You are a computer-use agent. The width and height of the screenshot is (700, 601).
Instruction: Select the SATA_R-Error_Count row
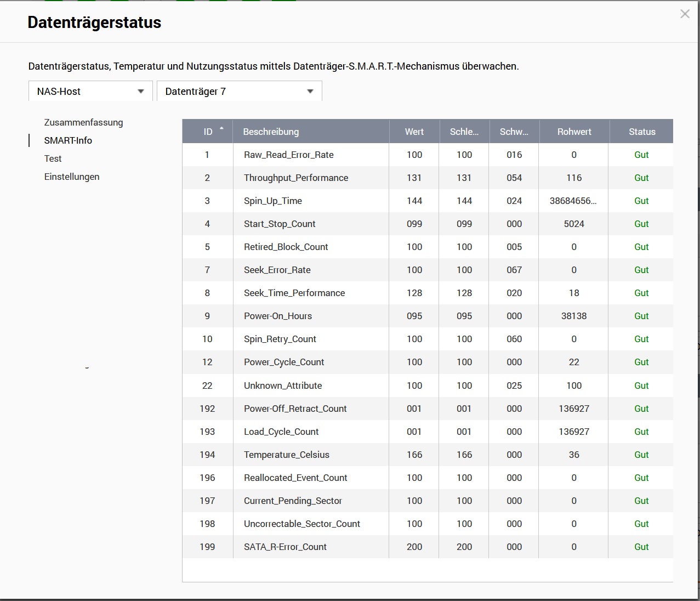[x=428, y=547]
